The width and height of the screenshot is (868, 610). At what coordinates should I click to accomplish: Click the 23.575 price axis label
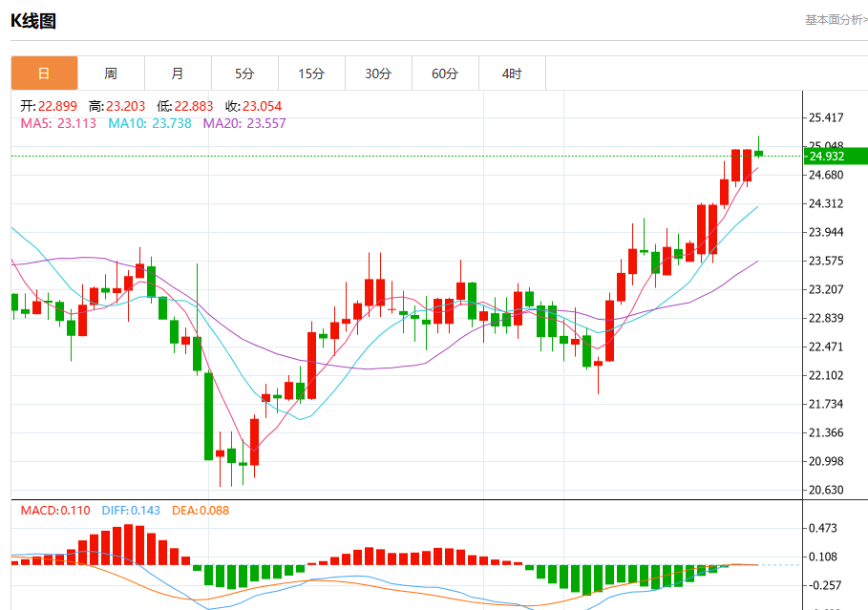point(826,261)
